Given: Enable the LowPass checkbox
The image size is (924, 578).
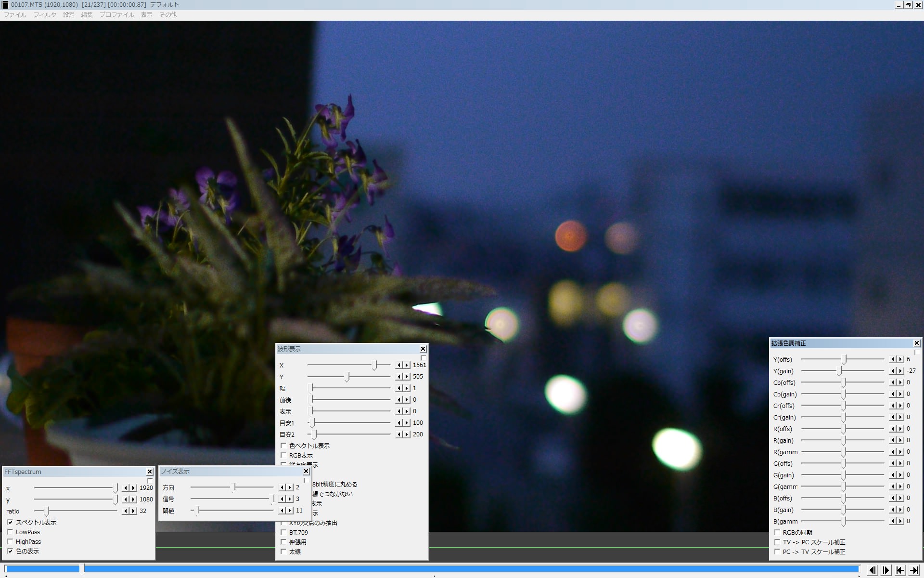Looking at the screenshot, I should point(10,532).
